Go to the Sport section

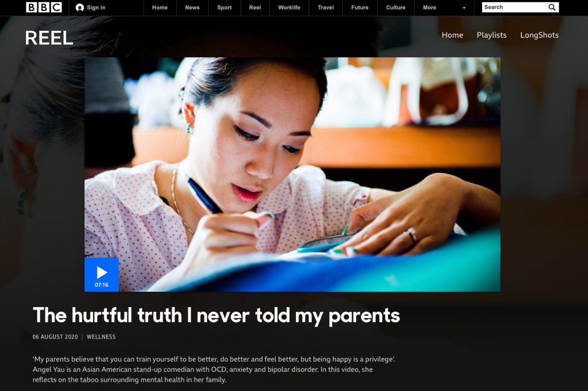[x=224, y=7]
